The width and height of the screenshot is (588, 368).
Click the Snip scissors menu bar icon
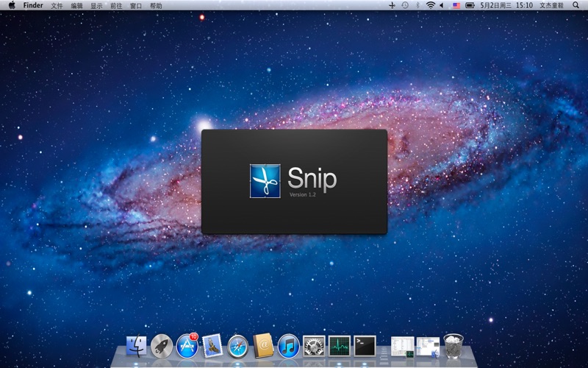392,5
